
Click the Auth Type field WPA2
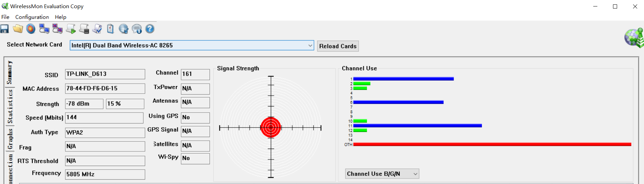[105, 133]
